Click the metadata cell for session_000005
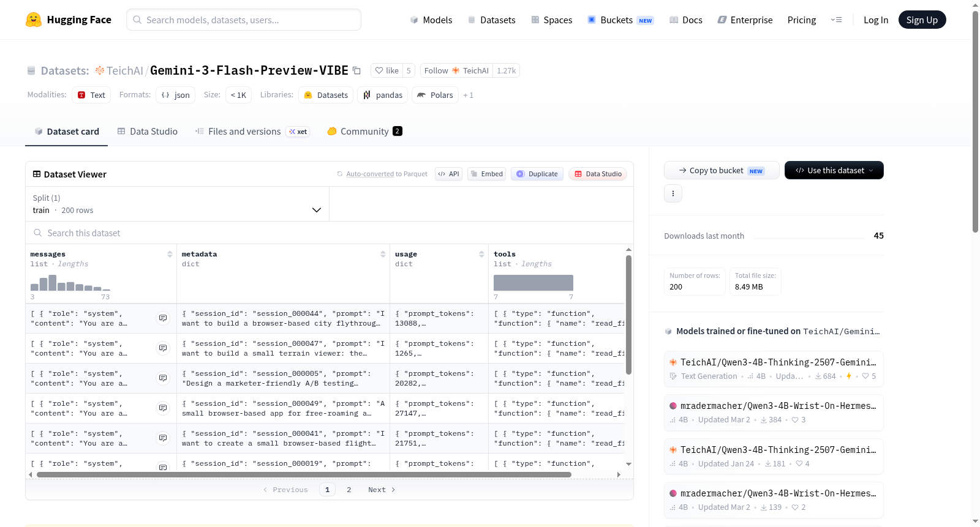The height and width of the screenshot is (527, 980). pos(283,378)
